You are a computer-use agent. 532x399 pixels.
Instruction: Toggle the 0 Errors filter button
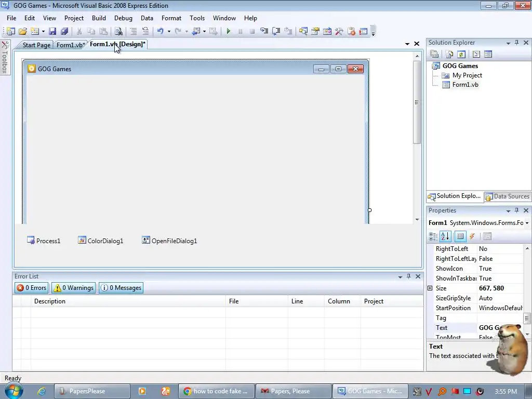tap(32, 288)
